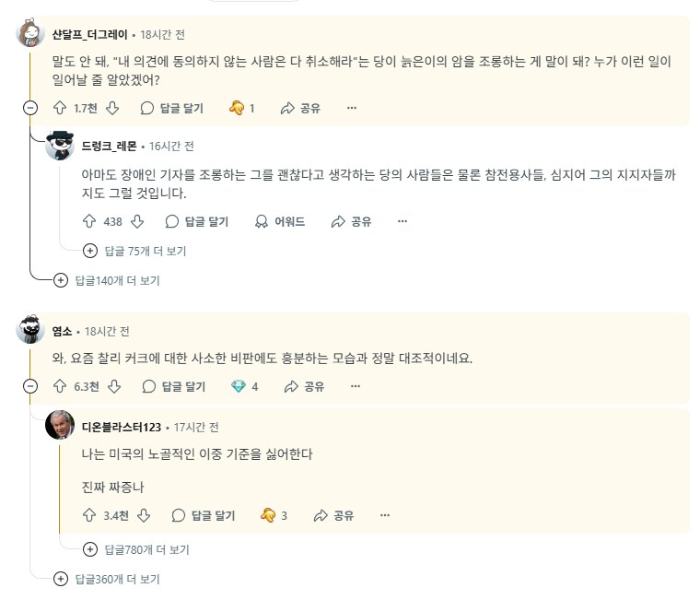The image size is (700, 600).
Task: Expand 780 more replies under 디온블라스터123
Action: click(136, 549)
